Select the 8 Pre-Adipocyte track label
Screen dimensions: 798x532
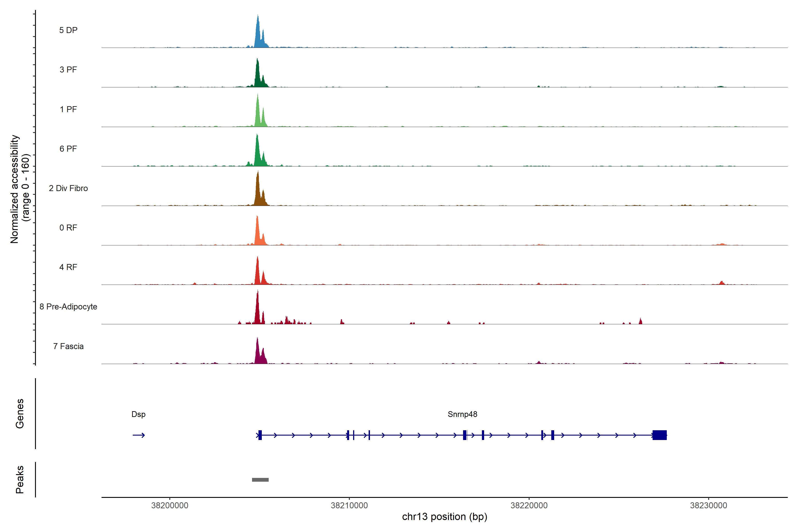68,307
